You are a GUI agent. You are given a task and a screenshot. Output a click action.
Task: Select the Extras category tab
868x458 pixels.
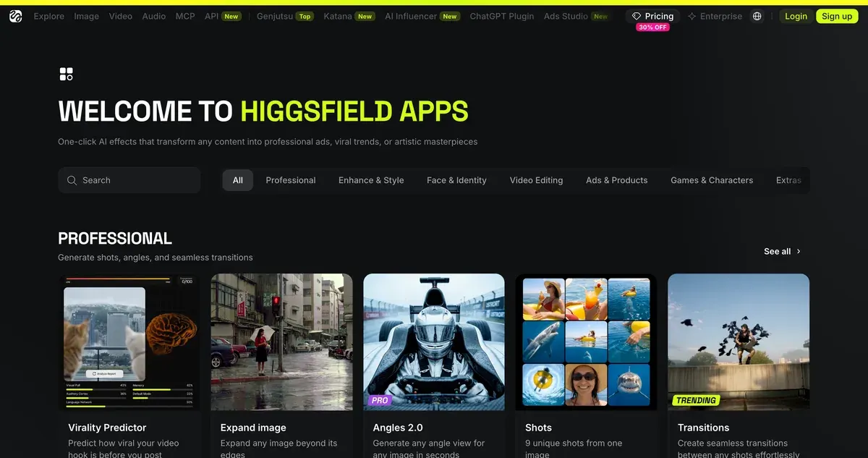click(x=788, y=180)
